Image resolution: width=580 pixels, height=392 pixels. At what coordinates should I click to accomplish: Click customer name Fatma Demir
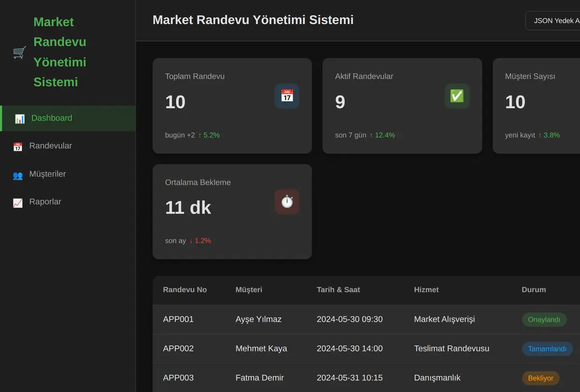coord(260,377)
